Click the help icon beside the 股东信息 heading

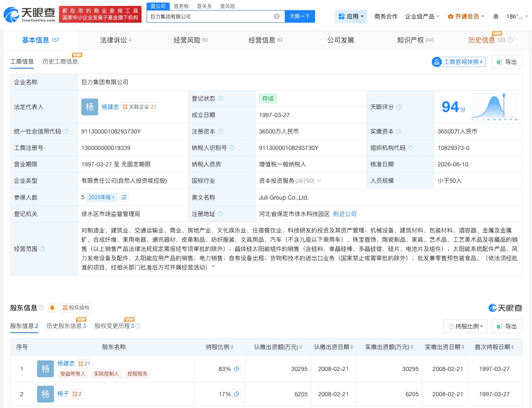(41, 308)
